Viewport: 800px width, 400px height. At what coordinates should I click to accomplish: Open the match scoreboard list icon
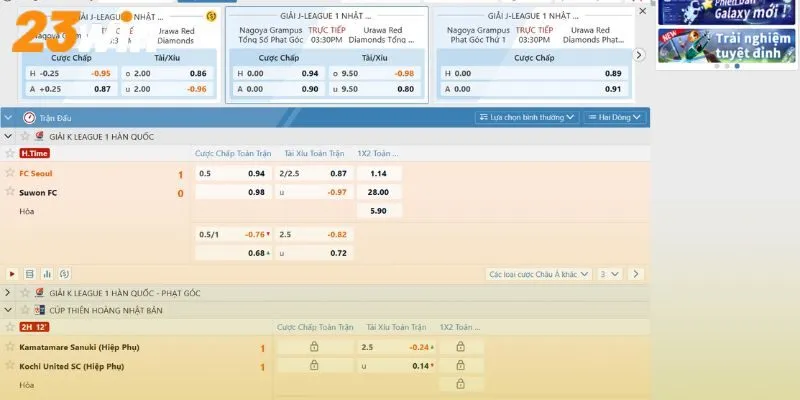pos(29,273)
